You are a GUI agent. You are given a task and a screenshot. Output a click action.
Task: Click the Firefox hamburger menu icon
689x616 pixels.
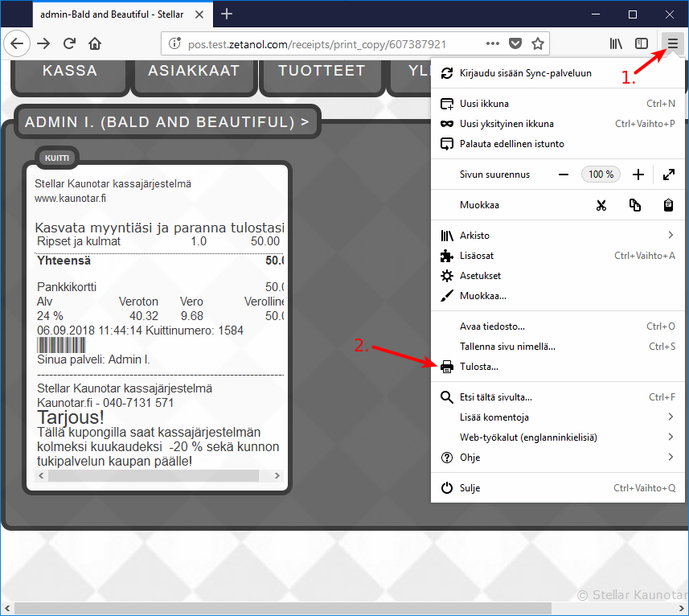coord(673,43)
